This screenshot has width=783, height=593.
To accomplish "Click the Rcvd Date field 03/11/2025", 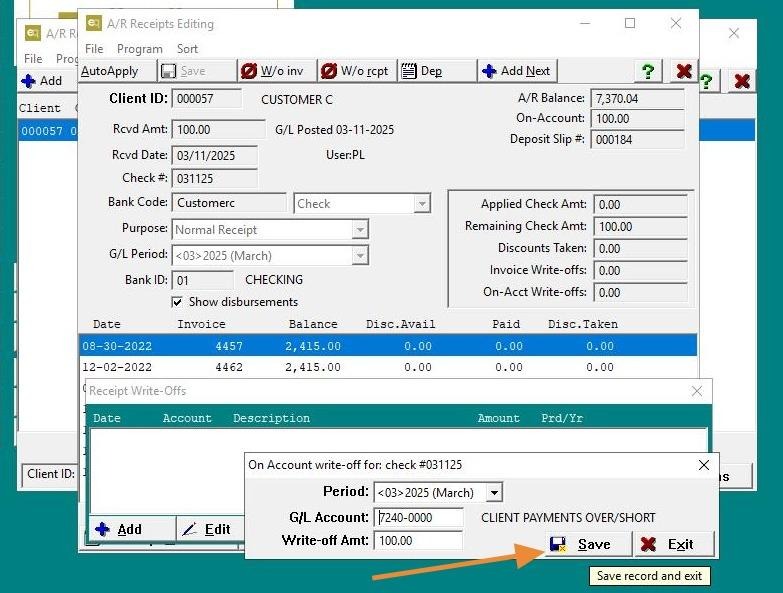I will (214, 156).
